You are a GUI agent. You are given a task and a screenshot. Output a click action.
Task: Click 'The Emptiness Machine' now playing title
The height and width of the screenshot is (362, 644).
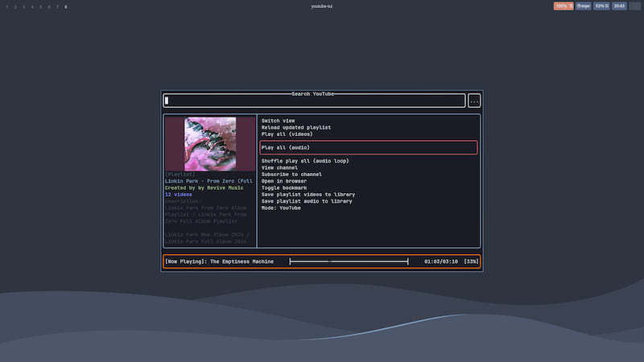point(242,261)
